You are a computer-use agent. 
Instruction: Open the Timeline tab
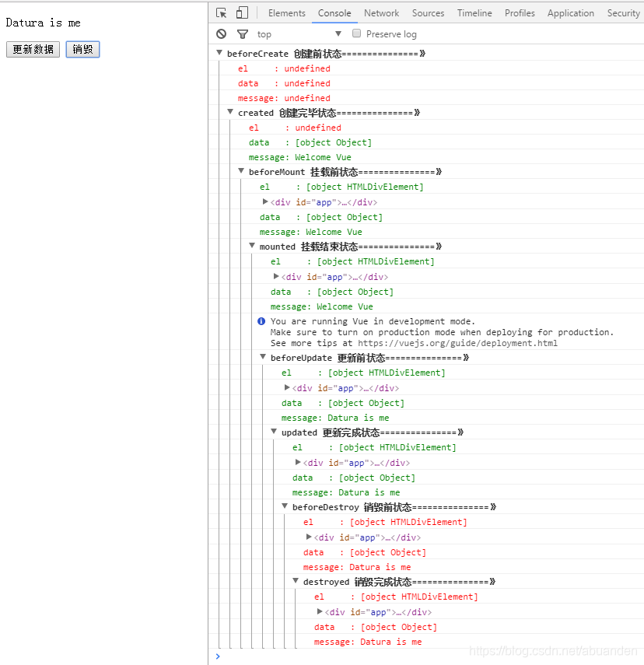474,13
